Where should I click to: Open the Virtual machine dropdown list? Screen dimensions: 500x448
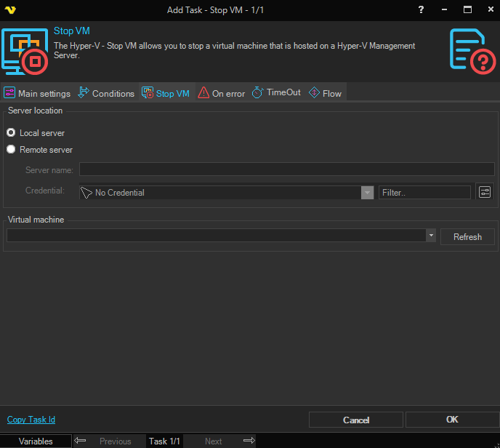click(431, 236)
